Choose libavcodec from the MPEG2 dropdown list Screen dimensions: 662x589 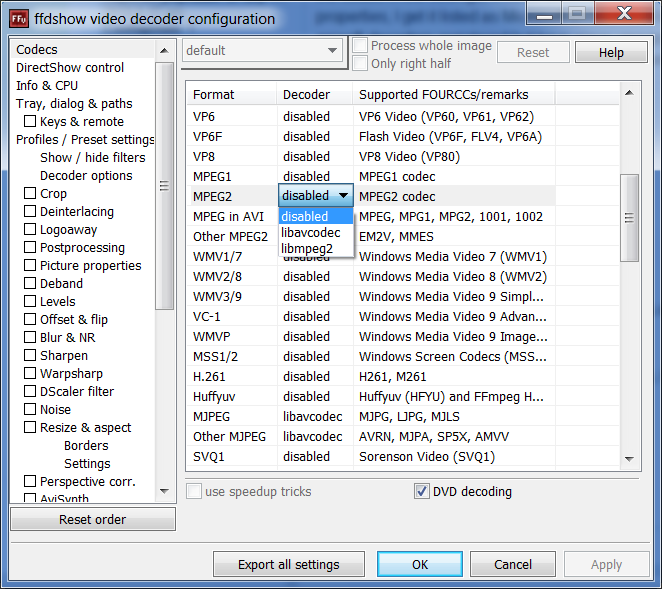pyautogui.click(x=311, y=232)
